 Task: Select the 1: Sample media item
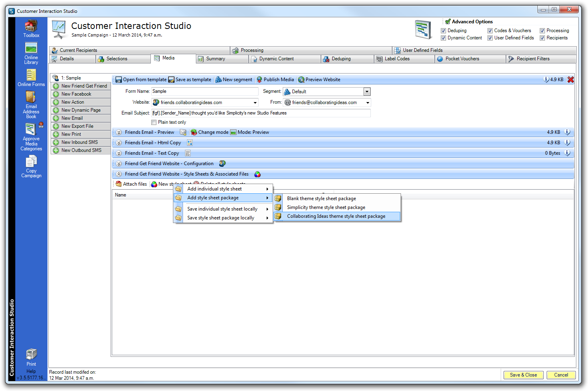click(x=81, y=78)
